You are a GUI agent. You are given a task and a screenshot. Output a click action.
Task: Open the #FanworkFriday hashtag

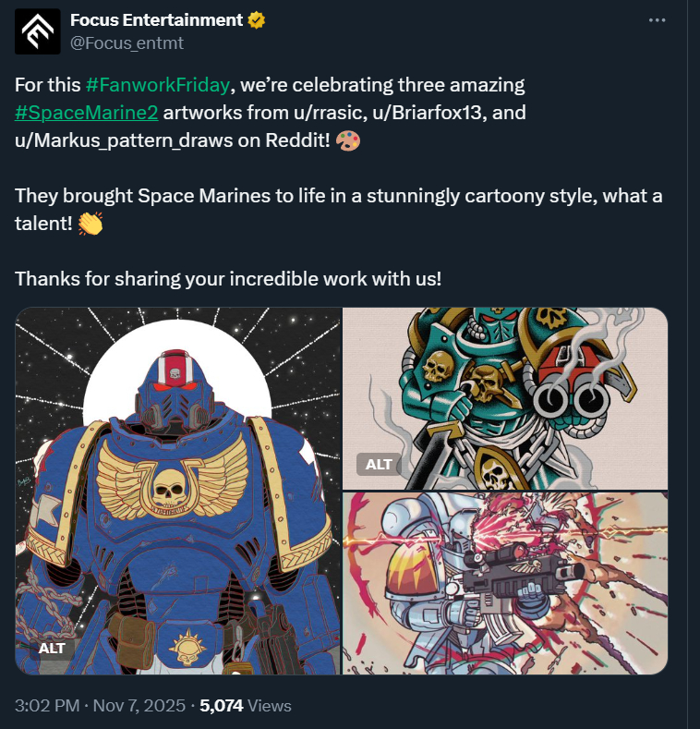[x=157, y=86]
